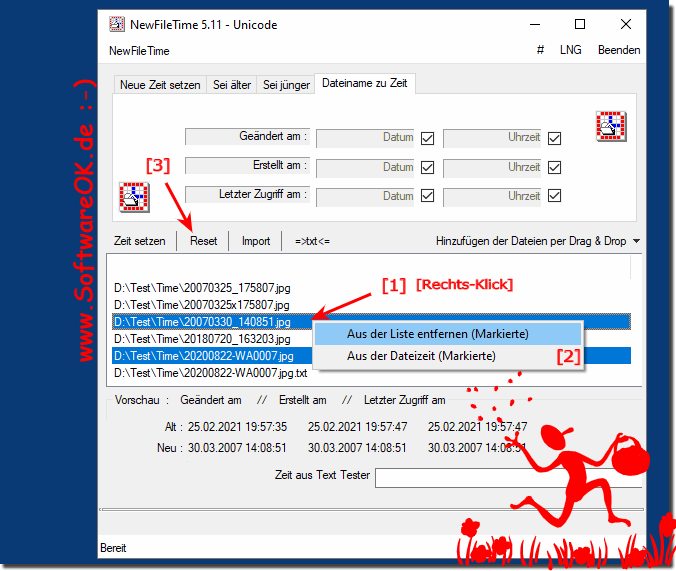Click Hinzufügen der Dateien per Drag & Drop
The image size is (676, 571).
coord(531,241)
